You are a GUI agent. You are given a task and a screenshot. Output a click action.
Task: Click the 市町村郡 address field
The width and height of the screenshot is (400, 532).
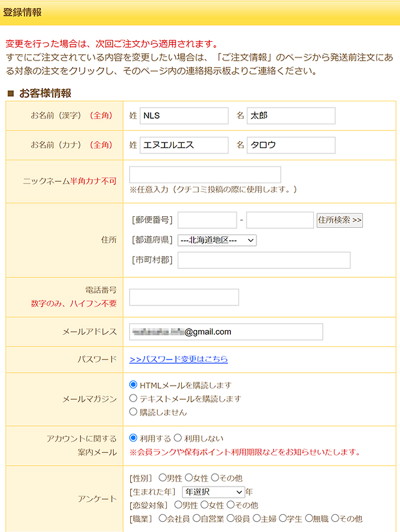point(264,260)
